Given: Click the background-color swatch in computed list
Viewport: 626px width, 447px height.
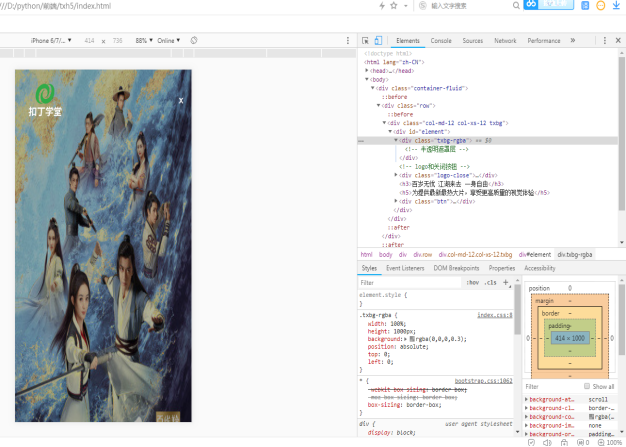Looking at the screenshot, I should (x=591, y=417).
